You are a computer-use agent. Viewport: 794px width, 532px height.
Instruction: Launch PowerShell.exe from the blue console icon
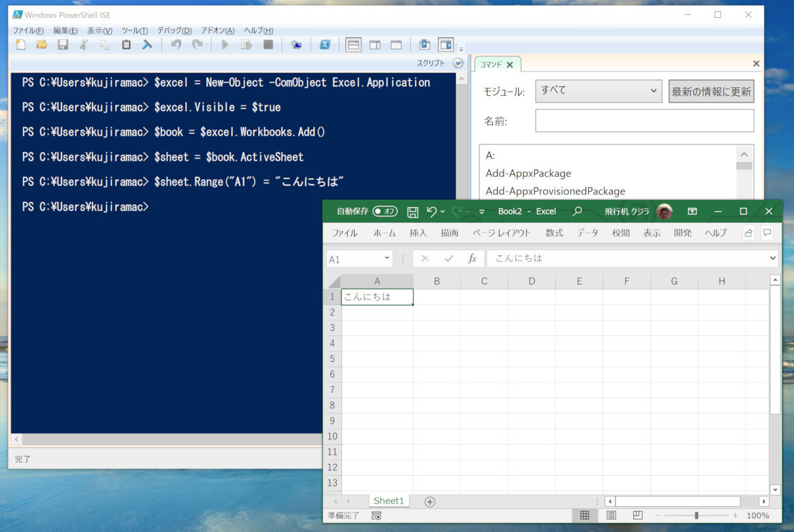(325, 45)
